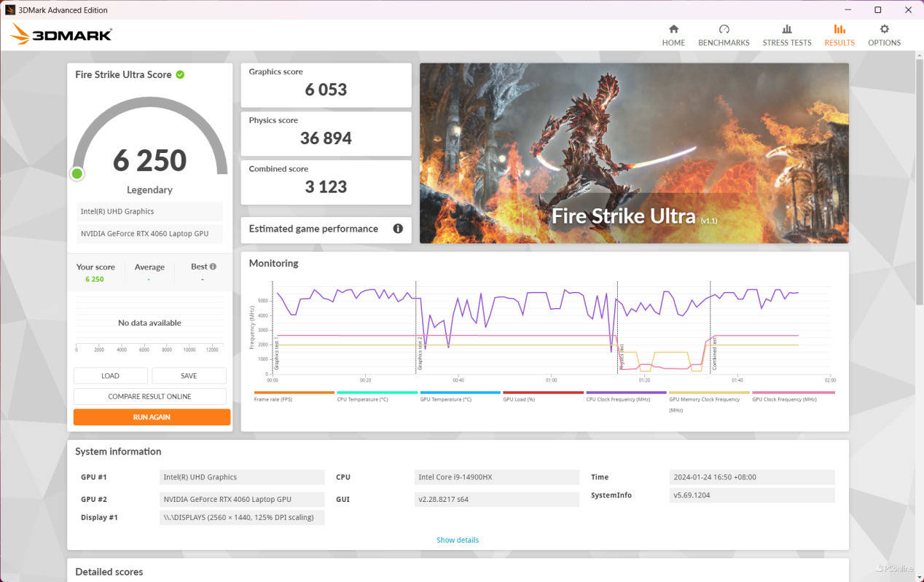Open the Options gear icon
The image size is (924, 582).
[884, 29]
